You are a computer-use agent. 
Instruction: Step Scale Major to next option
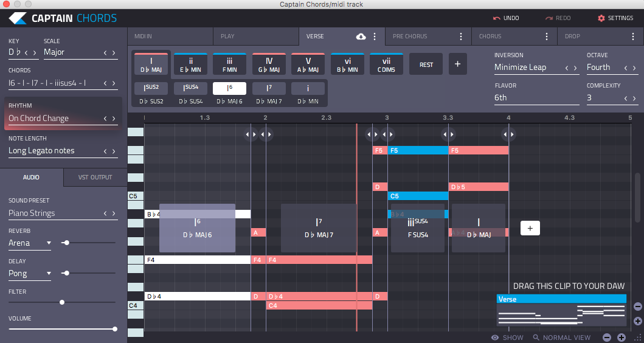pyautogui.click(x=114, y=52)
